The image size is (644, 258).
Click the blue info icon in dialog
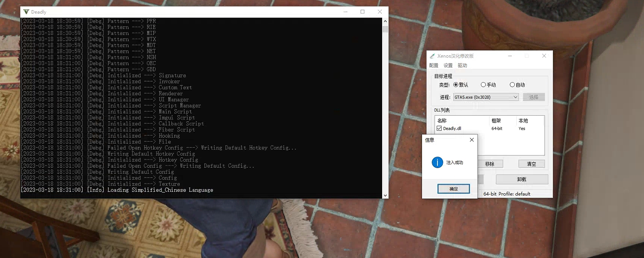coord(437,162)
